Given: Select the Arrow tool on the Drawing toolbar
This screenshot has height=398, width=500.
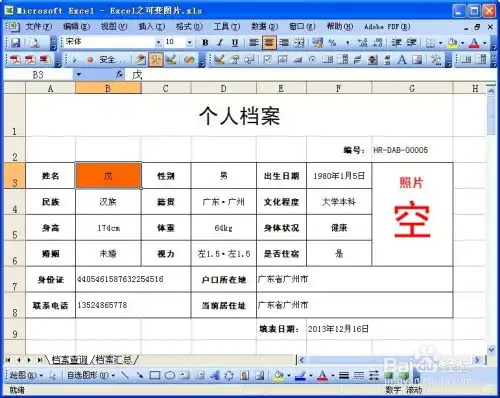Looking at the screenshot, I should point(140,376).
